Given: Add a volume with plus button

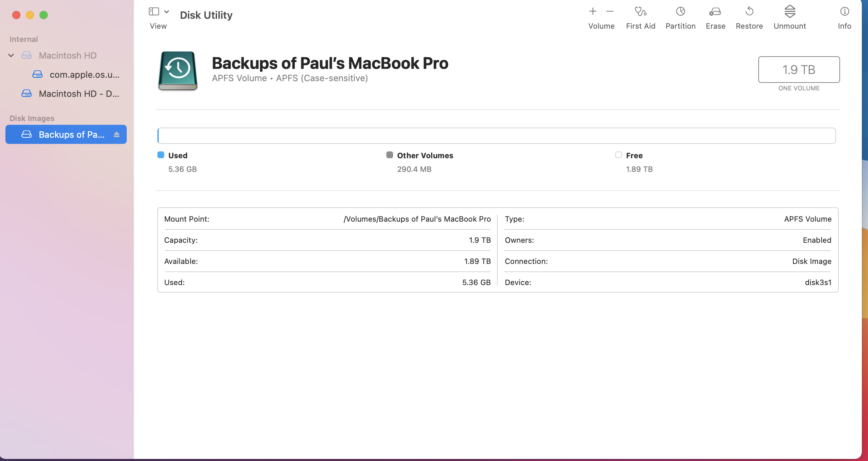Looking at the screenshot, I should [x=593, y=12].
